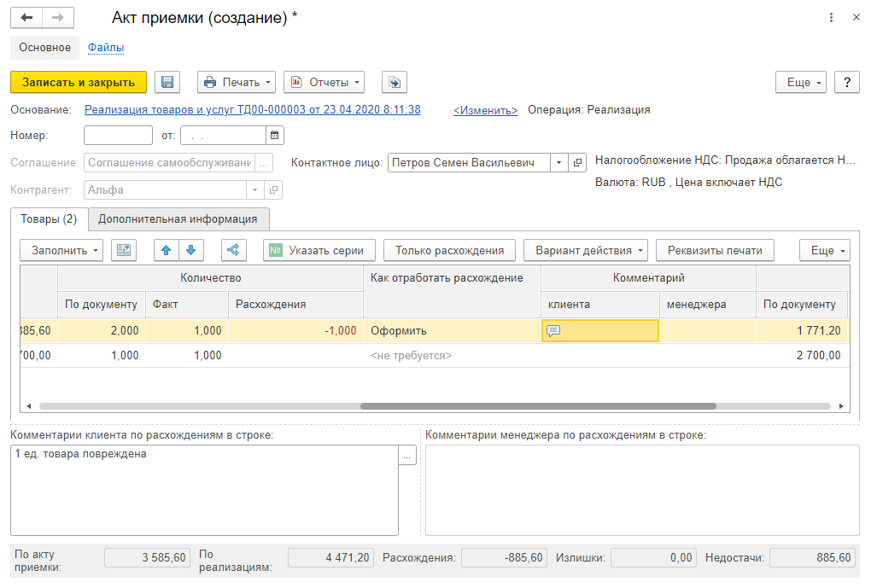Click the create-based-on document icon
The width and height of the screenshot is (877, 588).
pos(394,82)
